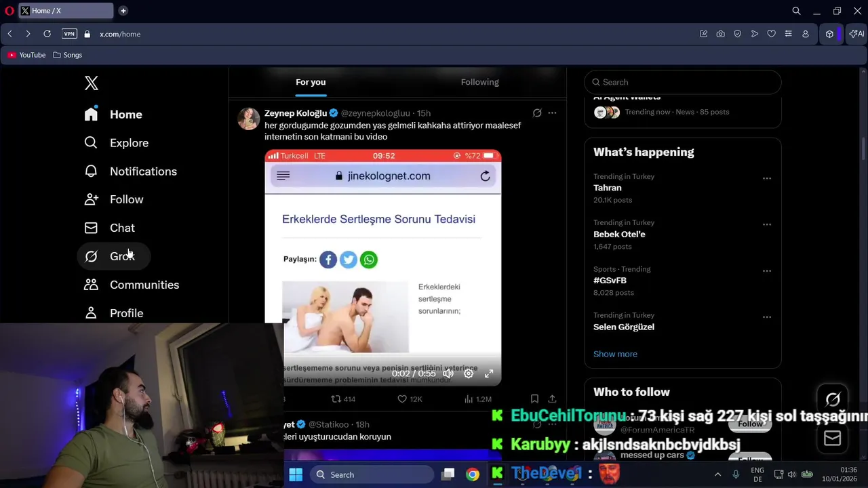Open more options for Tahran trend
The width and height of the screenshot is (868, 488).
click(x=767, y=178)
